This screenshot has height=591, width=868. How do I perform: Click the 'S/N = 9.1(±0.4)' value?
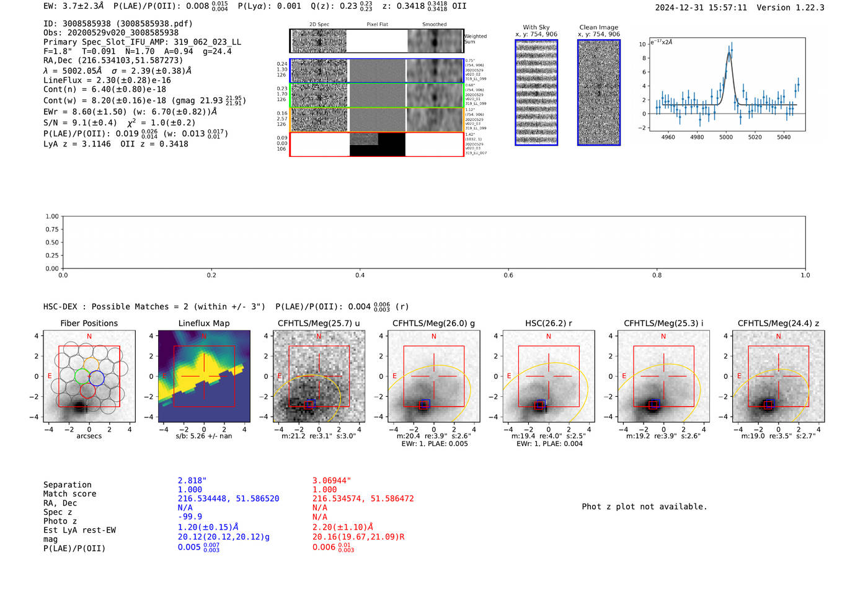[x=80, y=123]
